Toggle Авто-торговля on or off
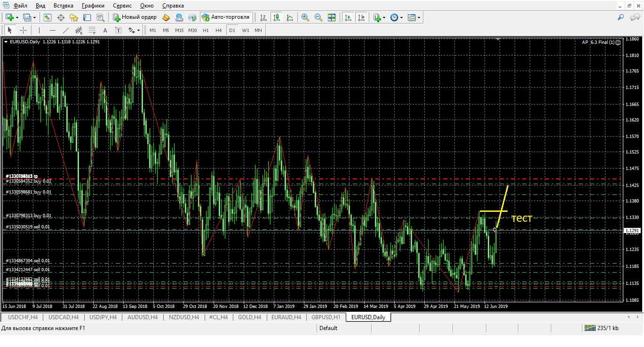This screenshot has width=644, height=347. pyautogui.click(x=226, y=17)
